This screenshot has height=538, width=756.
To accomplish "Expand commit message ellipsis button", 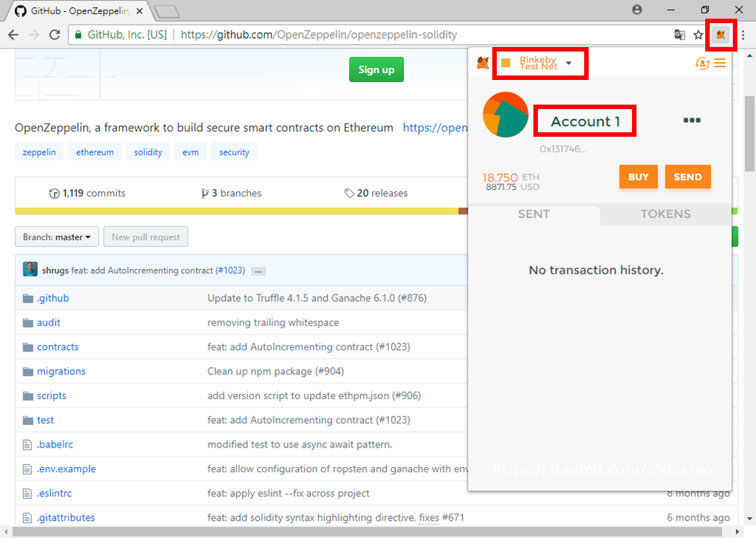I will pyautogui.click(x=258, y=271).
